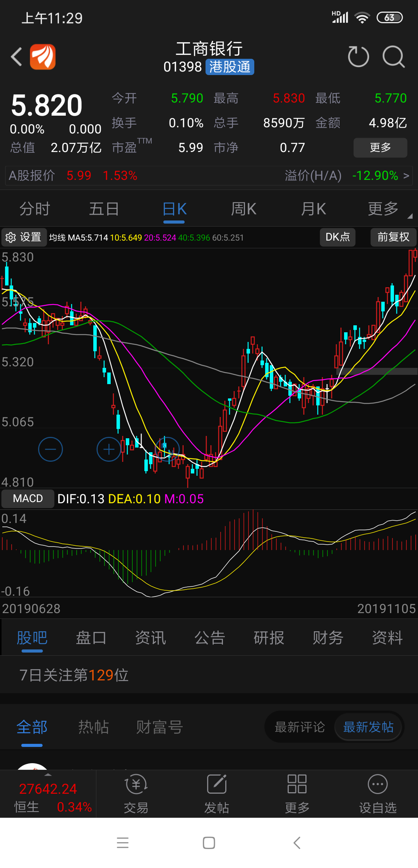Select 最新发帖 sorting
Viewport: 418px width, 868px height.
[x=368, y=727]
